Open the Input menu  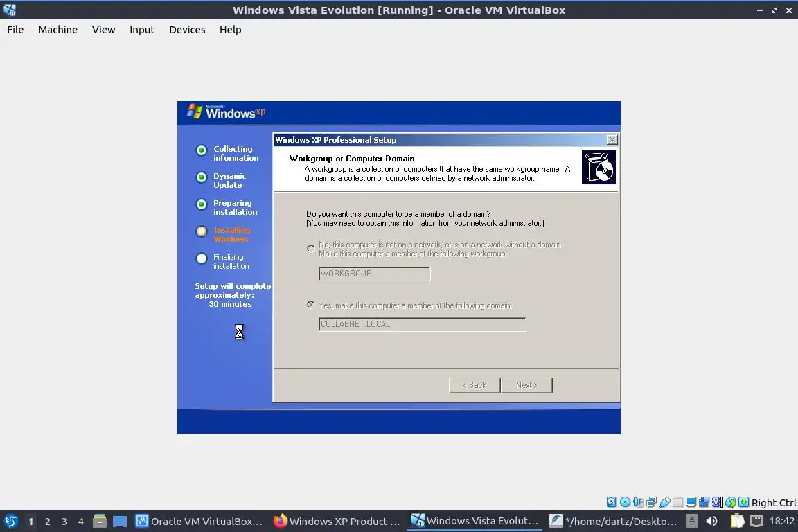[x=142, y=30]
